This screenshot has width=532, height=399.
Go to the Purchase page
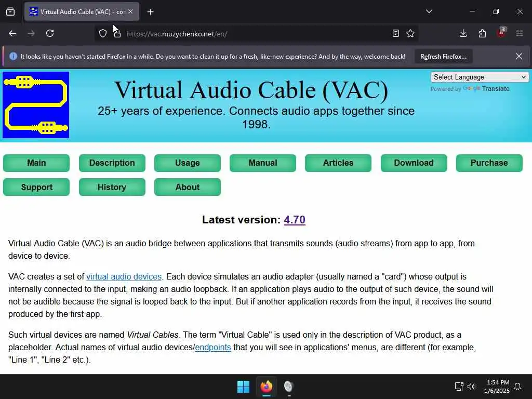pyautogui.click(x=489, y=163)
